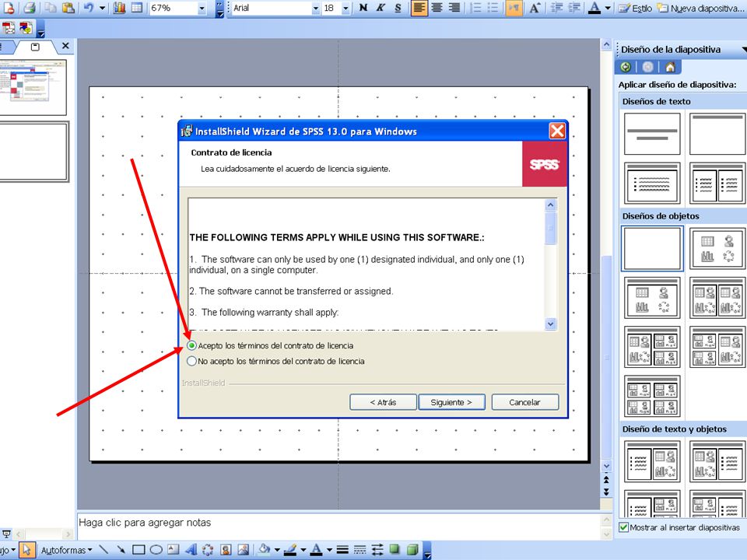Click the Estilo button
This screenshot has height=560, width=747.
pyautogui.click(x=635, y=8)
